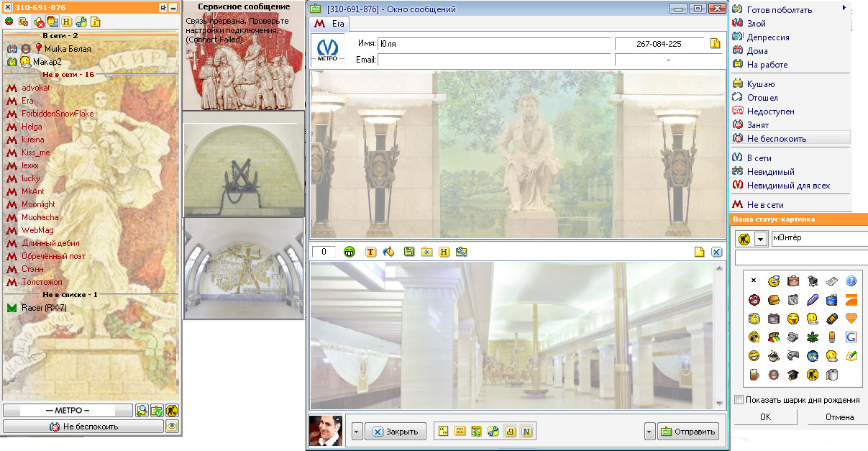Click the wrench settings icon in contact list
The width and height of the screenshot is (868, 451).
pos(81,22)
